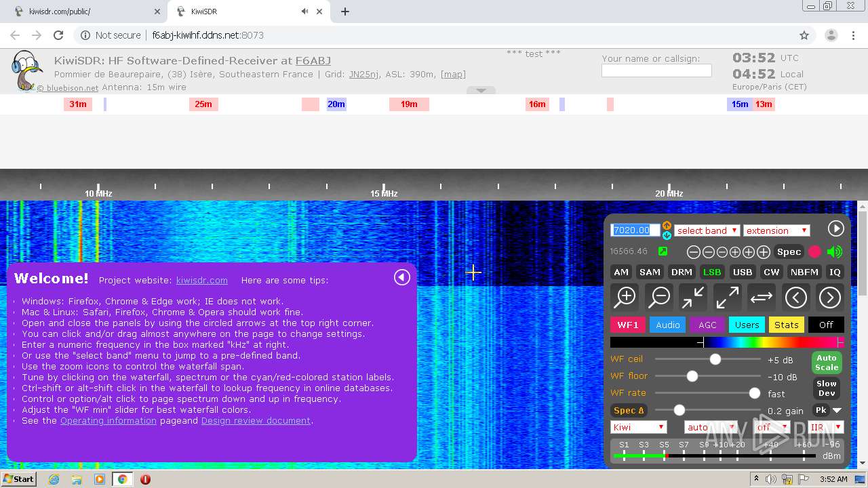Expand the white arrow next to Pk
Image resolution: width=868 pixels, height=488 pixels.
[x=837, y=411]
